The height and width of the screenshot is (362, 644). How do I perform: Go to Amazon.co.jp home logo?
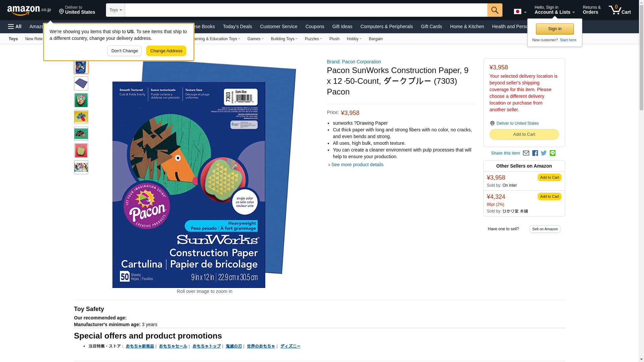point(29,10)
